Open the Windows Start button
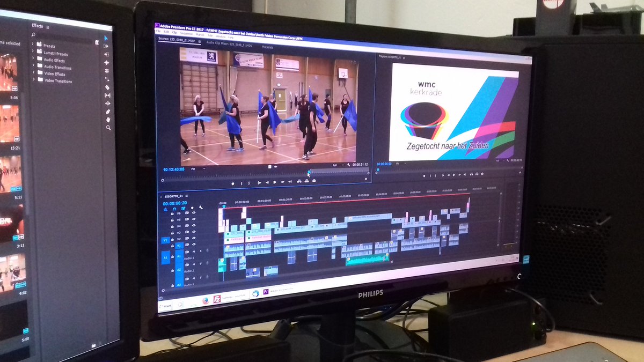The width and height of the screenshot is (644, 362). click(165, 306)
